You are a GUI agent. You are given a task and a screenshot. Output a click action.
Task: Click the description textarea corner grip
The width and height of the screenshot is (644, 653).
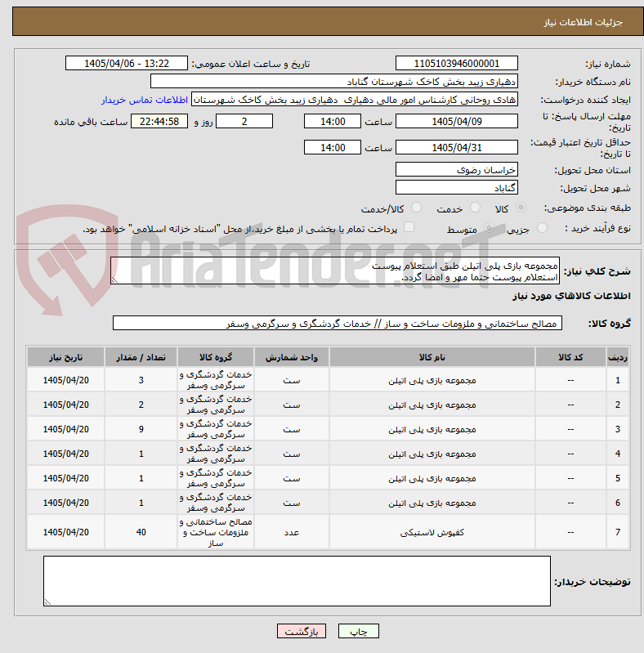pos(115,280)
